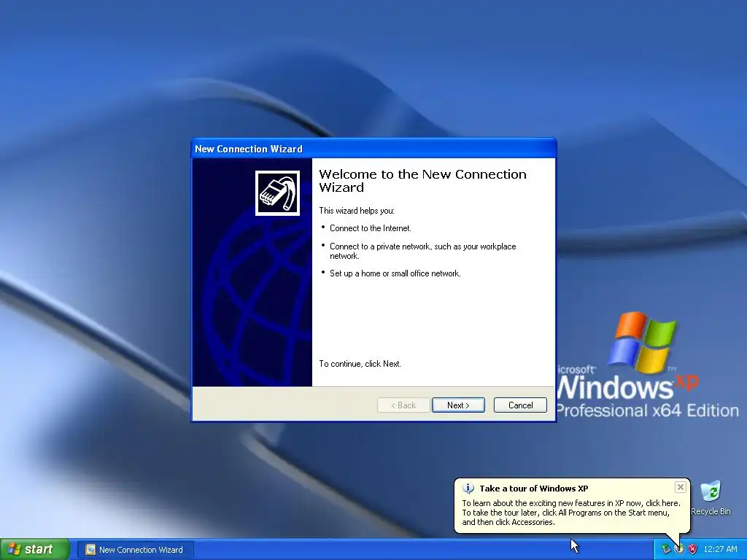The height and width of the screenshot is (560, 747).
Task: Click Next in the New Connection Wizard
Action: coord(458,405)
